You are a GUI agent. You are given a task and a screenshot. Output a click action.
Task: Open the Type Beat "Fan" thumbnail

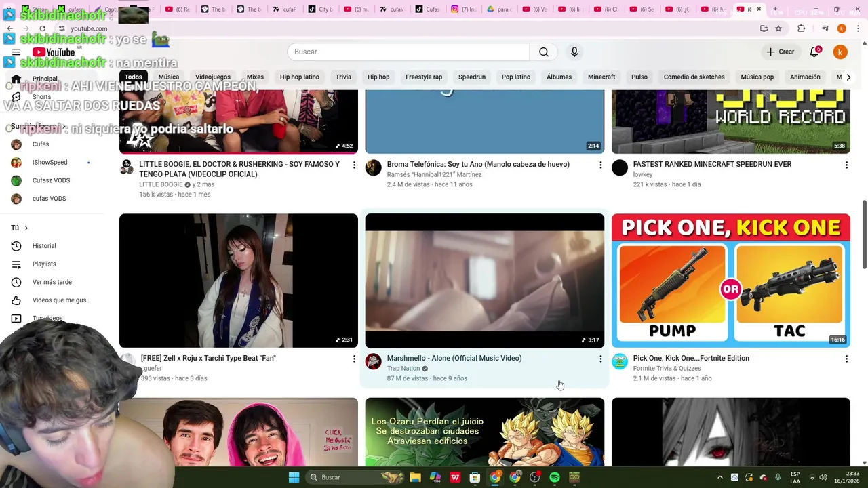coord(239,281)
